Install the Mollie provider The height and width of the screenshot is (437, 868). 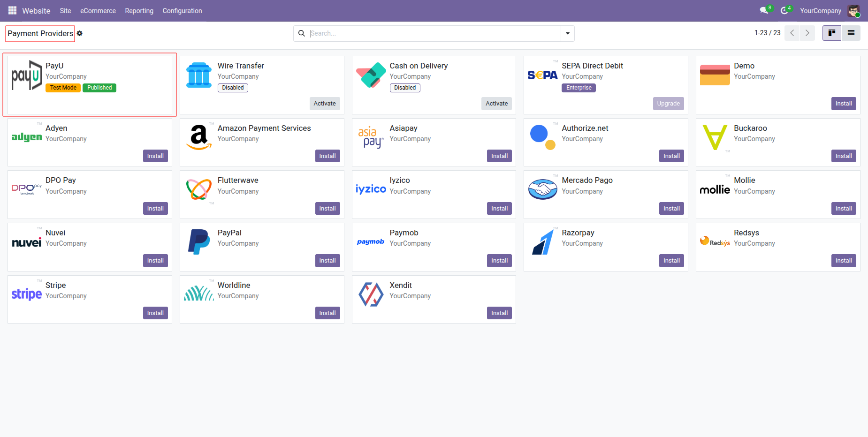click(x=844, y=209)
